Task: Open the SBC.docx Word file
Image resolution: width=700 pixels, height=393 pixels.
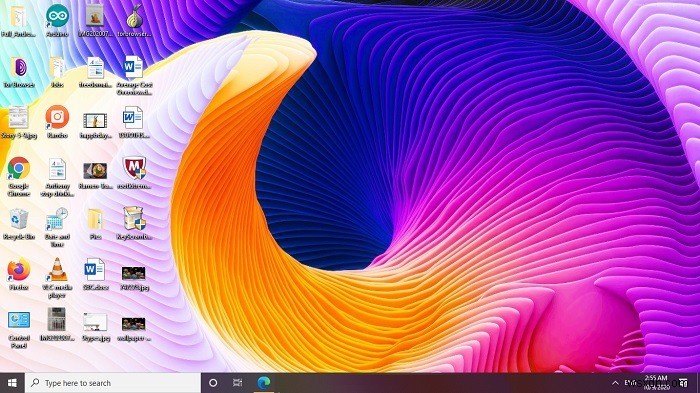Action: pyautogui.click(x=95, y=270)
